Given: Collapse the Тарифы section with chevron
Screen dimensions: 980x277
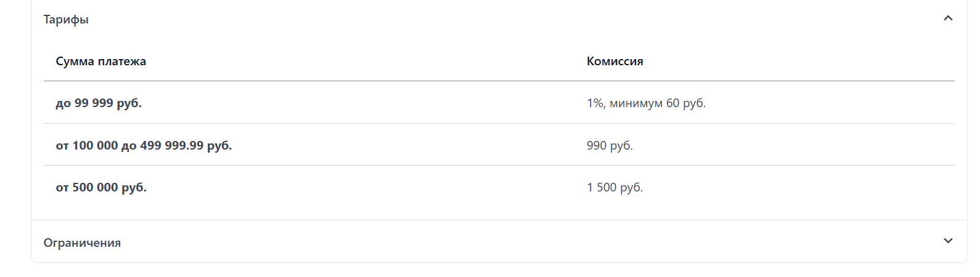Looking at the screenshot, I should [x=948, y=18].
